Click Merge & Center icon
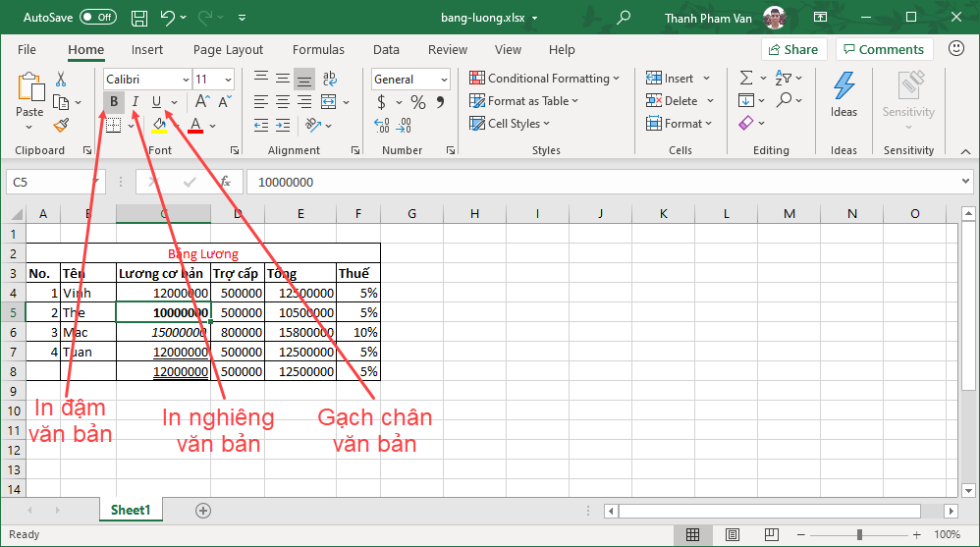The image size is (980, 547). tap(329, 101)
